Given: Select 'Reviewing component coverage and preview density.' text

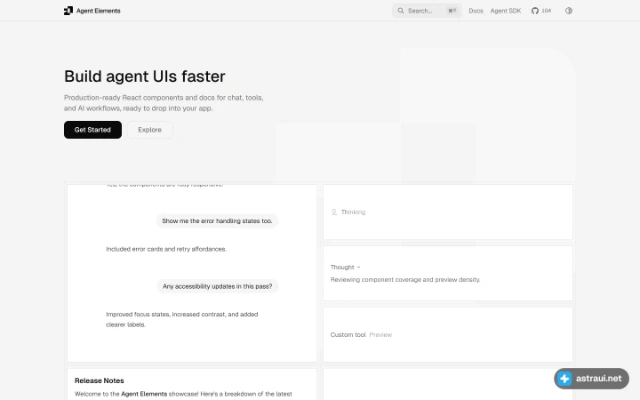Looking at the screenshot, I should point(405,280).
